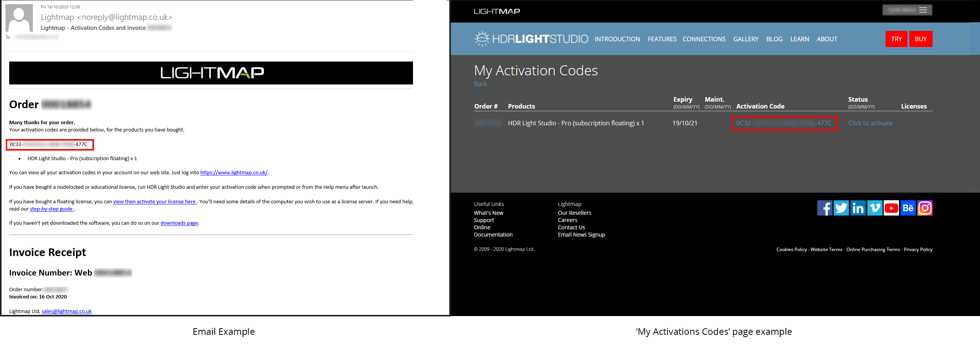Open Documentation footer link
Screen dimensions: 980x360
pyautogui.click(x=493, y=235)
